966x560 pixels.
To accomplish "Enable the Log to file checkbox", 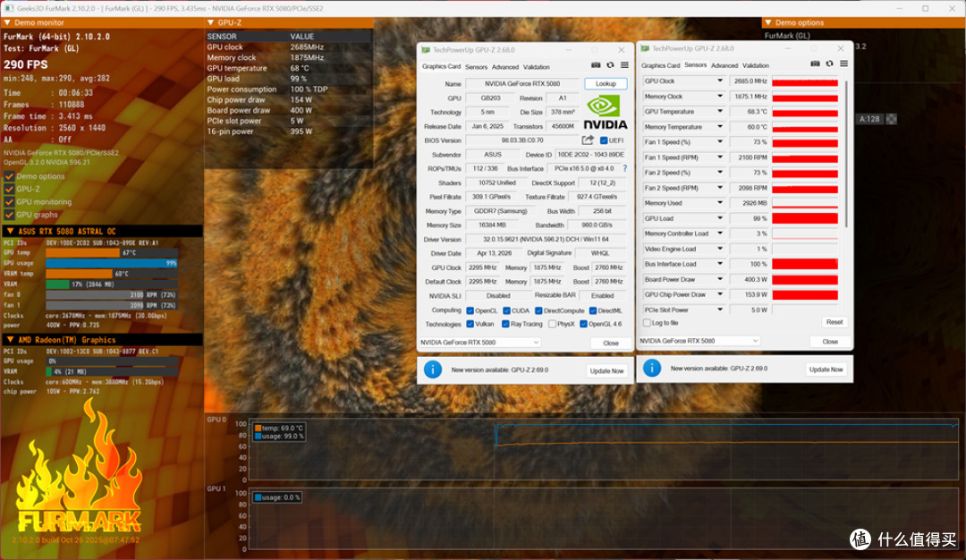I will coord(647,323).
